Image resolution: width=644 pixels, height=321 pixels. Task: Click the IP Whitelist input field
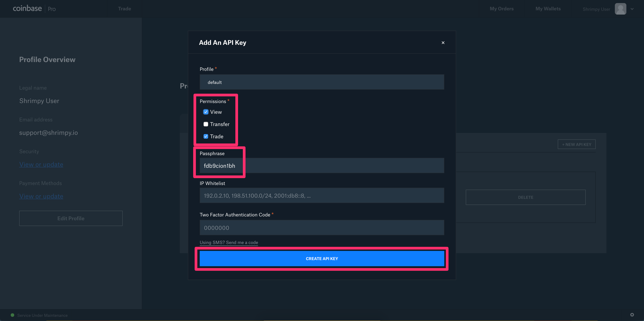322,195
